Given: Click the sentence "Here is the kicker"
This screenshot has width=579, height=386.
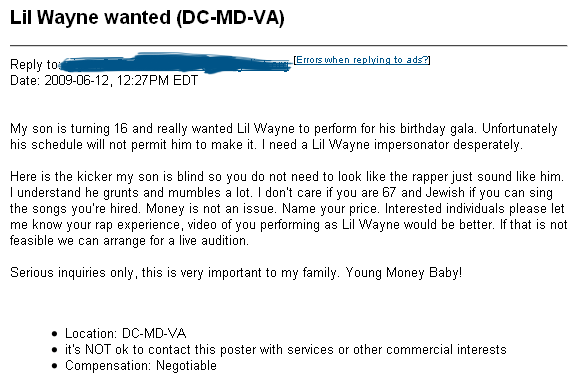Looking at the screenshot, I should 287,176.
